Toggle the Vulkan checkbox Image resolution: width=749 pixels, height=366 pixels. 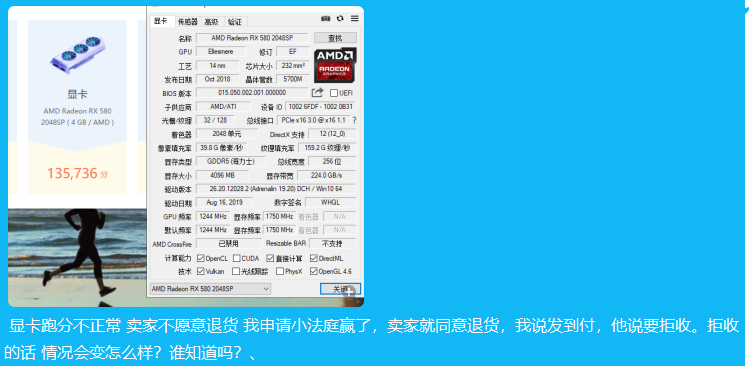click(x=201, y=271)
